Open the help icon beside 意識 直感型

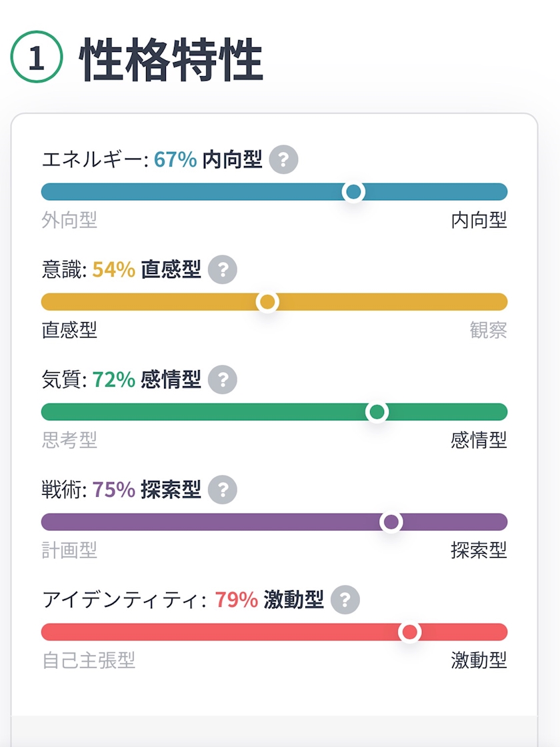pos(223,270)
